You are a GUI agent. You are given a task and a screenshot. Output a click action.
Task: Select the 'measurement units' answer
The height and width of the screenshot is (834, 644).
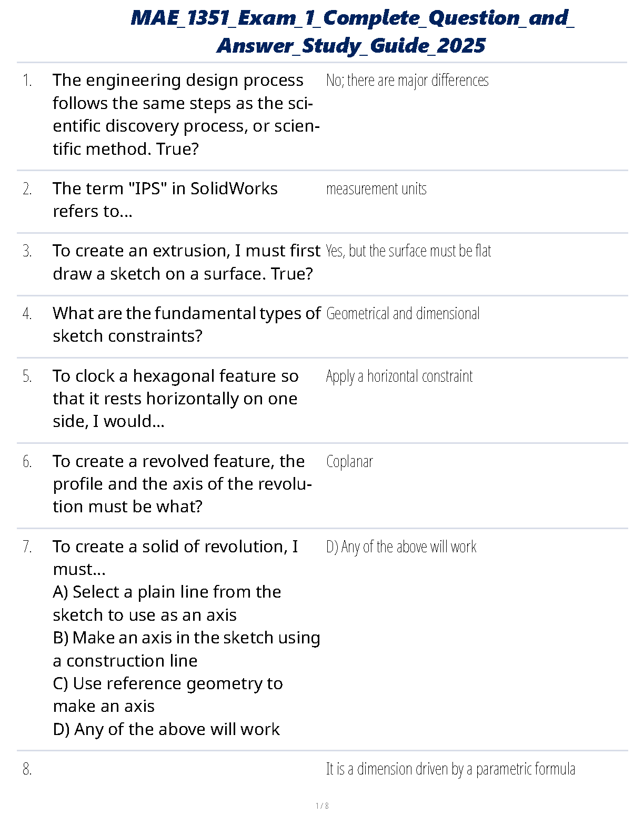(376, 189)
